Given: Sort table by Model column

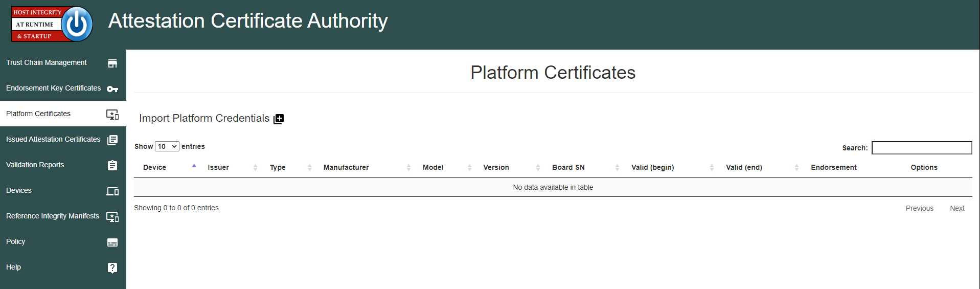Looking at the screenshot, I should [444, 167].
